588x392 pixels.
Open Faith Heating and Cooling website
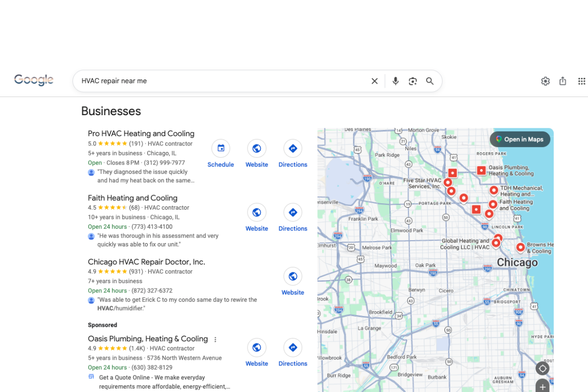click(257, 218)
